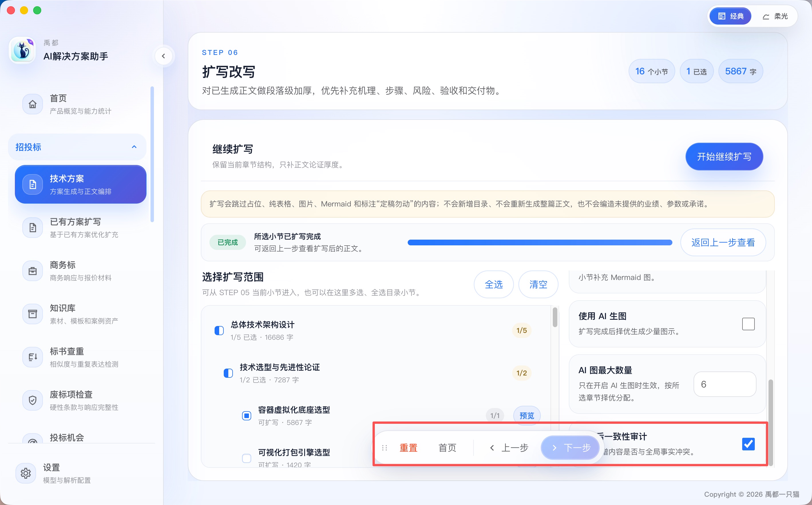812x505 pixels.
Task: Click the 标书查重 sort icon
Action: 32,357
